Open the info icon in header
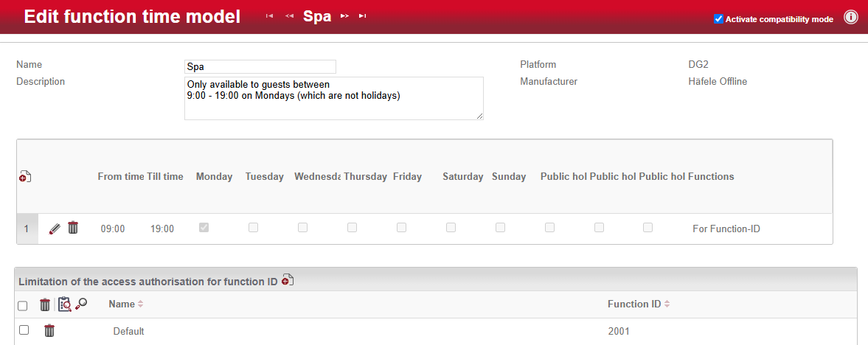 [x=850, y=18]
